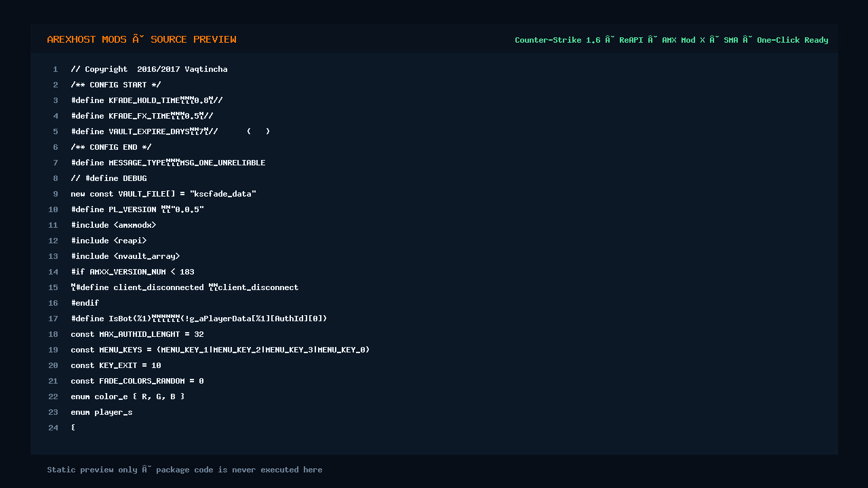Click the "const MENU_KEYS" declaration line
Viewport: 868px width, 488px height.
tap(220, 350)
